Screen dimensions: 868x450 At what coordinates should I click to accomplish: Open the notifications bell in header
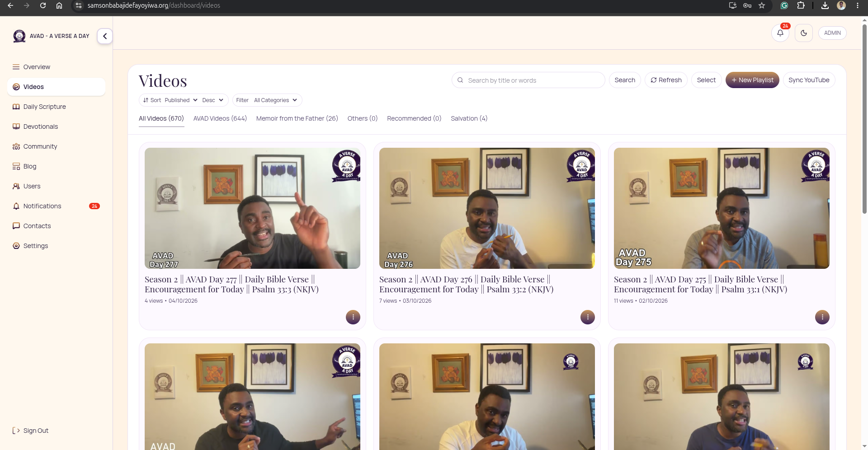[780, 33]
